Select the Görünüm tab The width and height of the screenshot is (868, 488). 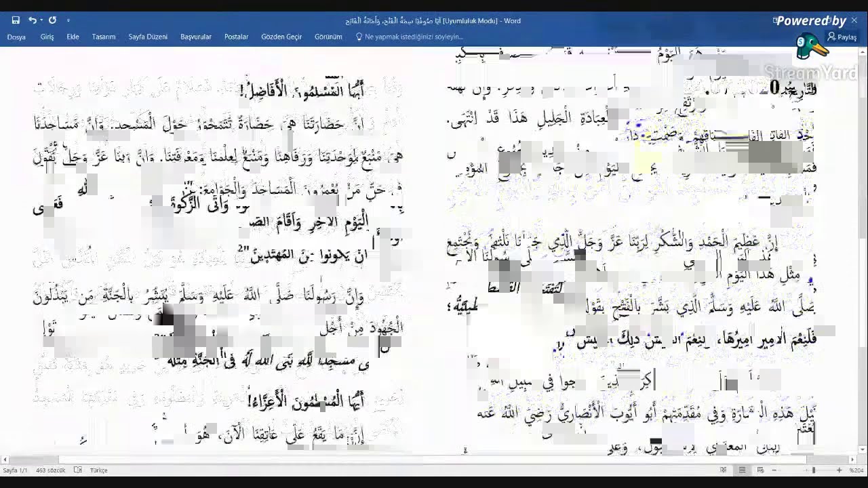pos(328,37)
